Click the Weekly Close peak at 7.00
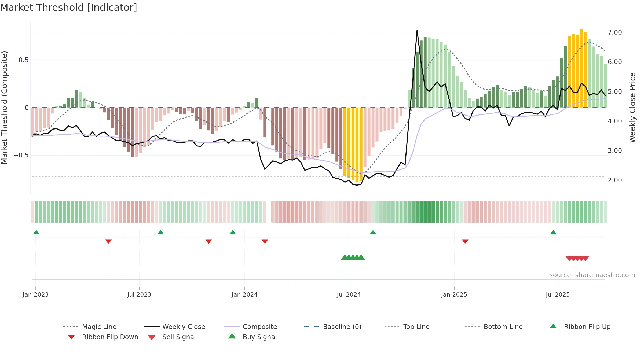This screenshot has height=362, width=644. click(417, 31)
